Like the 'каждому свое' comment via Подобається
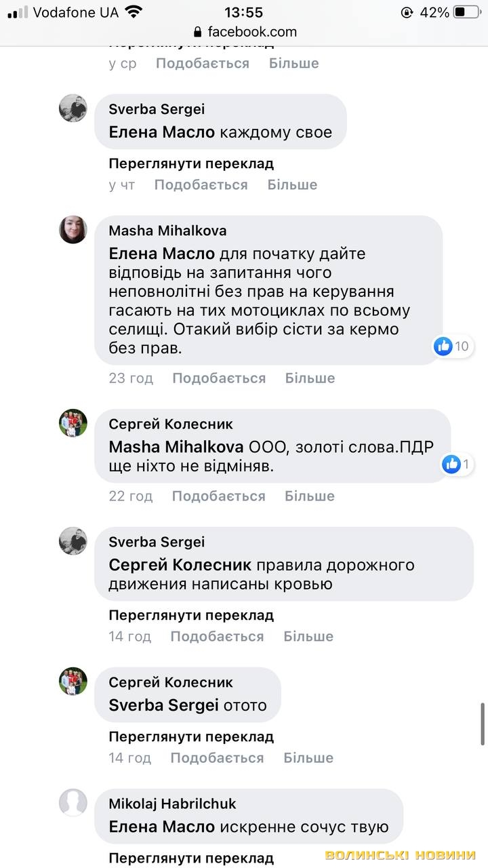The image size is (488, 868). 201,184
